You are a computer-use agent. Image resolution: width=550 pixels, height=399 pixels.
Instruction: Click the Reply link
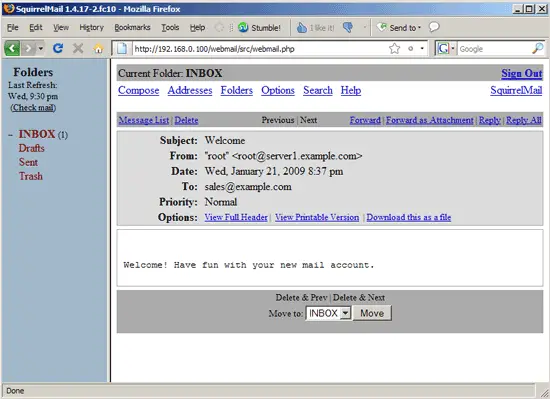pyautogui.click(x=490, y=120)
